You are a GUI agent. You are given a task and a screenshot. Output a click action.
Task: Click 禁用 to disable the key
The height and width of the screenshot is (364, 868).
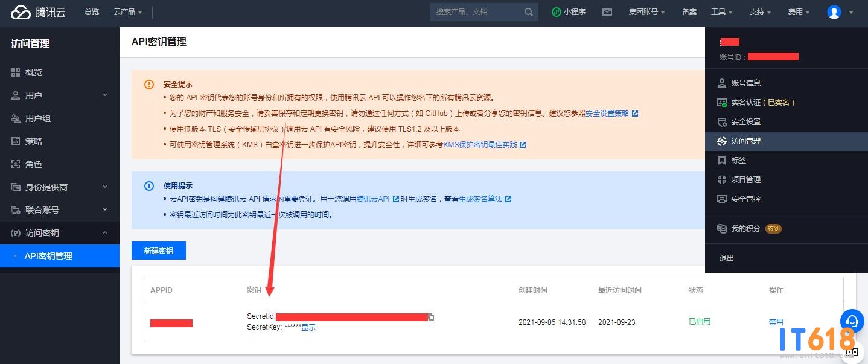pos(776,322)
